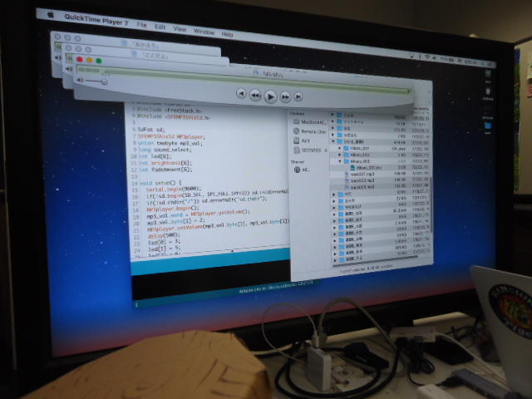Open the QuickTime Player 7 menu
Screen dimensions: 532x399
[96, 20]
